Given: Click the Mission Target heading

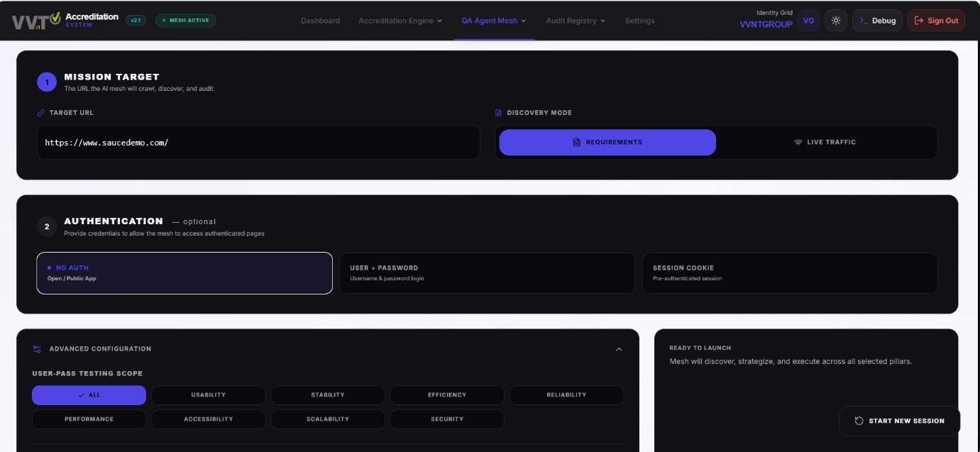Looking at the screenshot, I should [111, 77].
